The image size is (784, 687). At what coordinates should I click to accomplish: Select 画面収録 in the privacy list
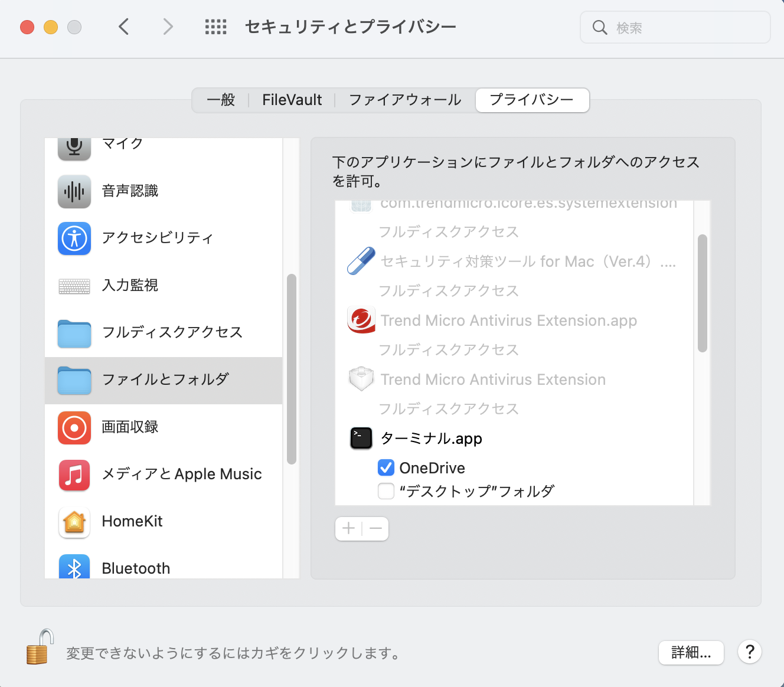point(130,427)
